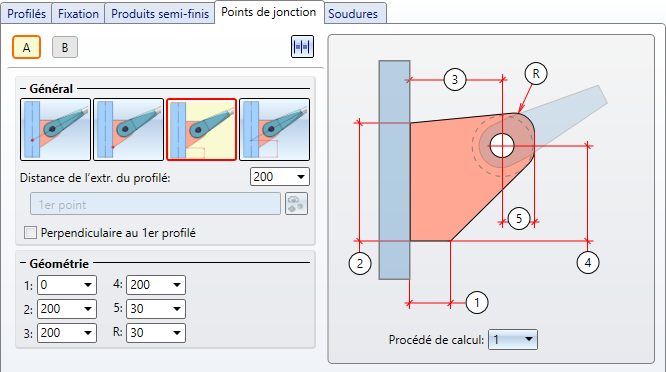Collapse the Général section
Screen dimensions: 666x372
point(23,89)
